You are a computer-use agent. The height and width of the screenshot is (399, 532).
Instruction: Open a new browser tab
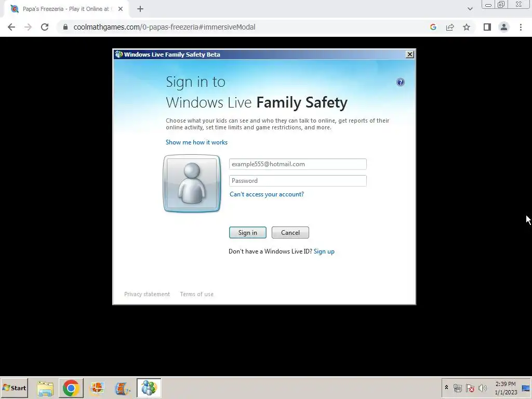click(140, 9)
